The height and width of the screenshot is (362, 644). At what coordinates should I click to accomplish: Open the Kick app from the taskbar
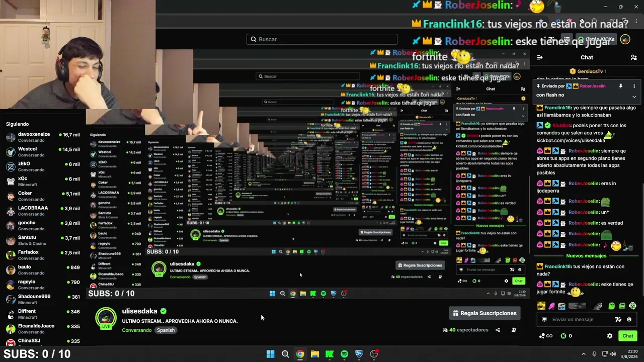(x=330, y=354)
